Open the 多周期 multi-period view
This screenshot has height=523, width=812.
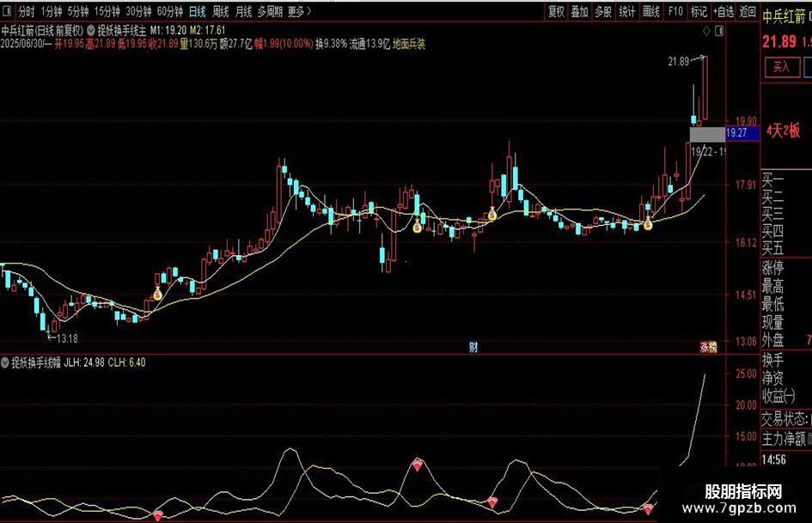[270, 11]
